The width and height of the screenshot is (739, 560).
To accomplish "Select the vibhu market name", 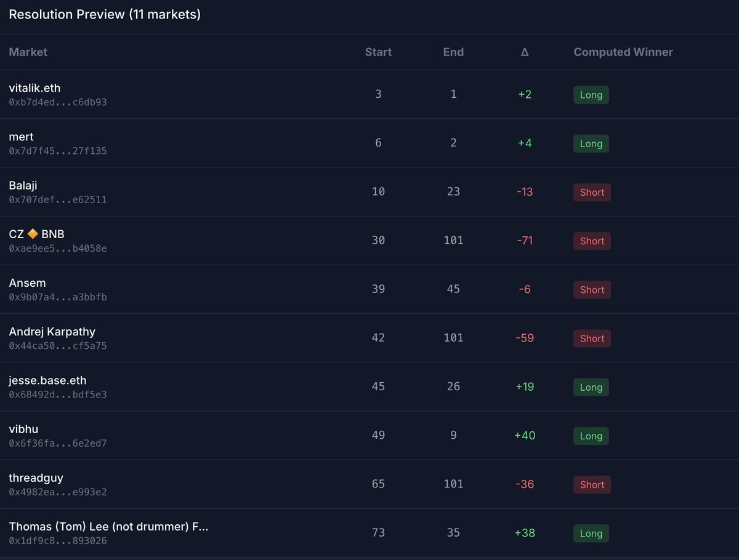I will tap(23, 429).
